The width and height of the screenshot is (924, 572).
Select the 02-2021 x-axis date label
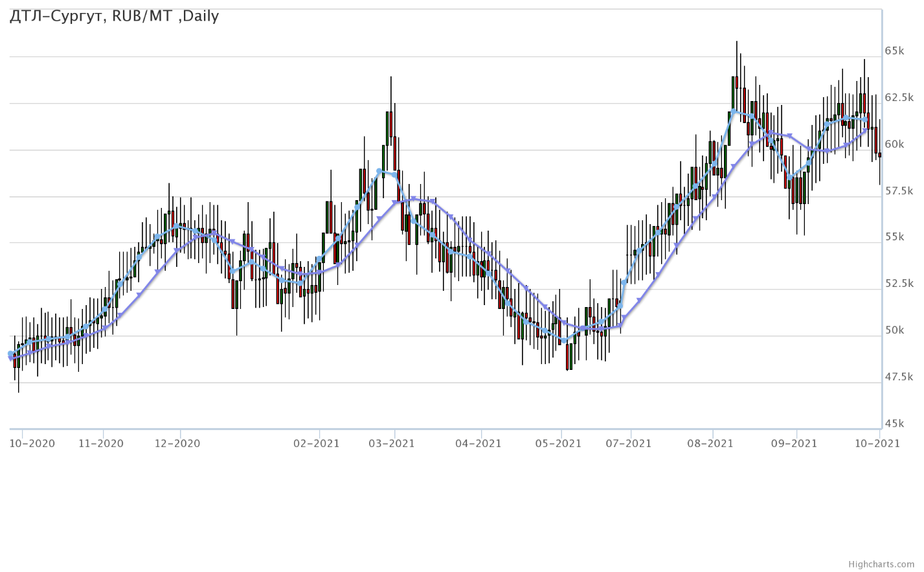point(317,444)
